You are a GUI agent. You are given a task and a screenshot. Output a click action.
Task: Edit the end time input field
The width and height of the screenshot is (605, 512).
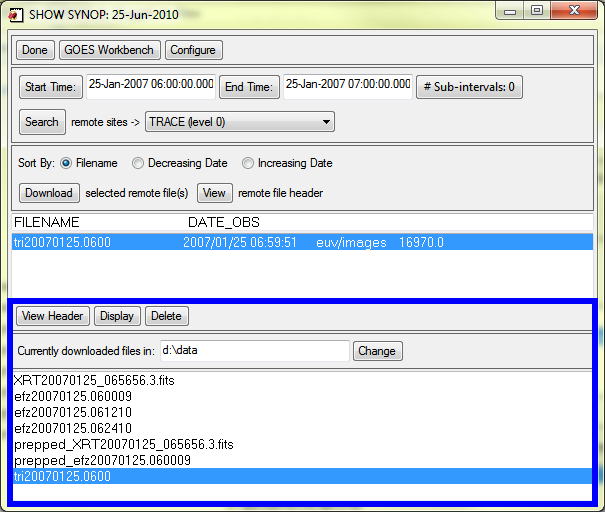[347, 86]
